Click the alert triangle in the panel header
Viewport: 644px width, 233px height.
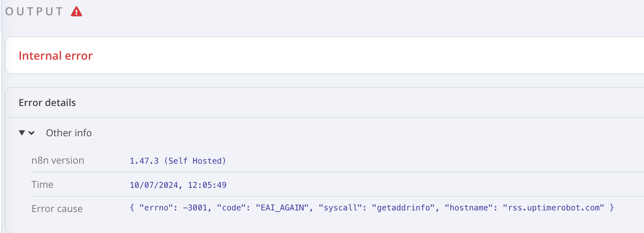point(76,11)
